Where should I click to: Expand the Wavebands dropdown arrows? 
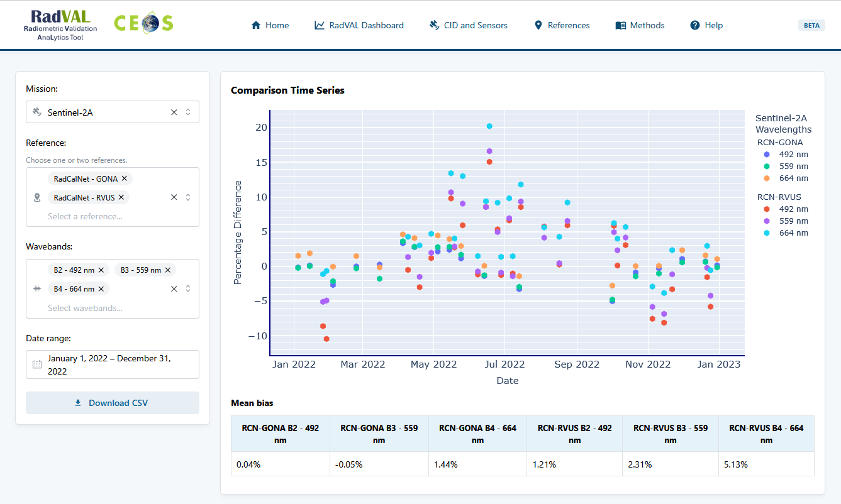click(187, 289)
